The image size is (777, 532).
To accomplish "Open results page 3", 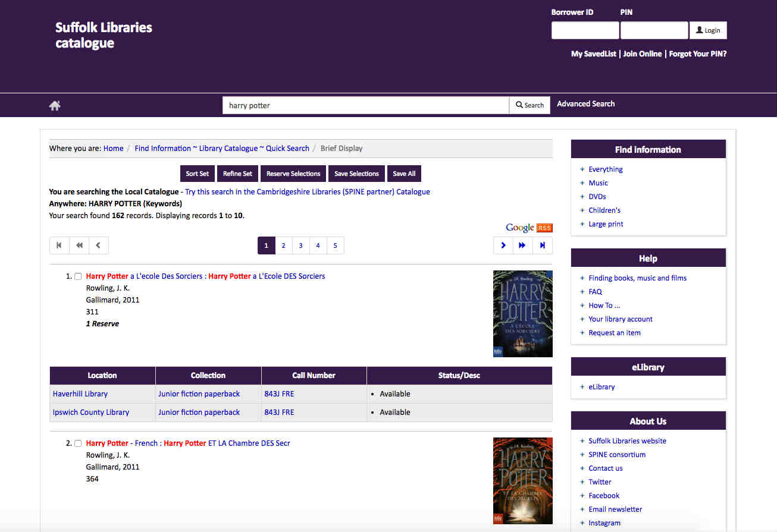I will tap(301, 245).
